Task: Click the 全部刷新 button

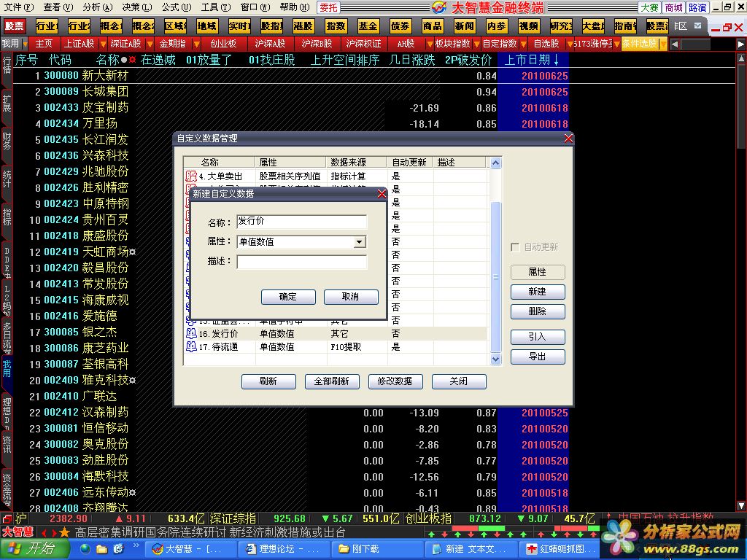Action: (x=332, y=381)
